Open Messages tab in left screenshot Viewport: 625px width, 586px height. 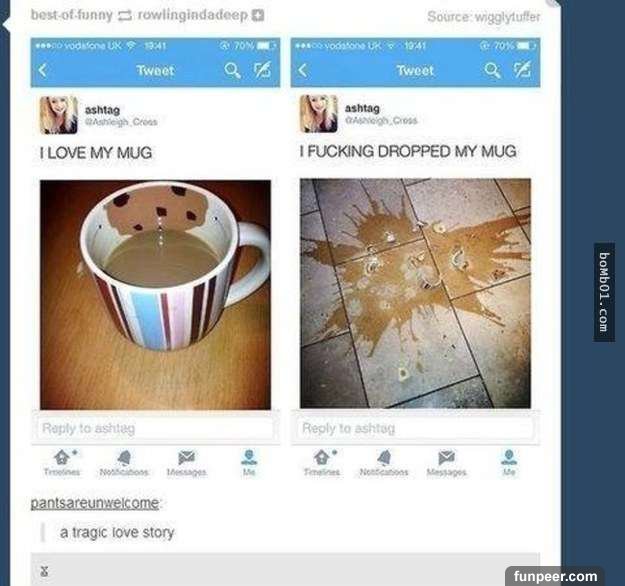(x=187, y=463)
